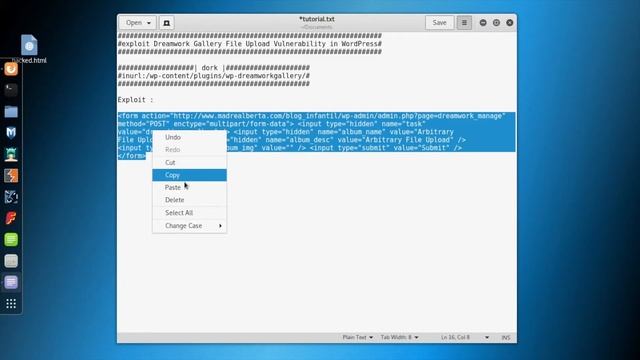Save the tutorial.txt document
640x360 pixels.
click(x=439, y=23)
